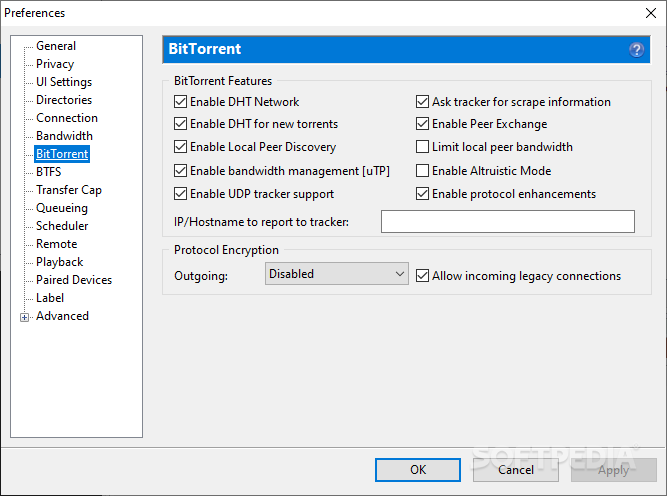Open Playback preferences page
This screenshot has width=667, height=496.
(x=60, y=262)
